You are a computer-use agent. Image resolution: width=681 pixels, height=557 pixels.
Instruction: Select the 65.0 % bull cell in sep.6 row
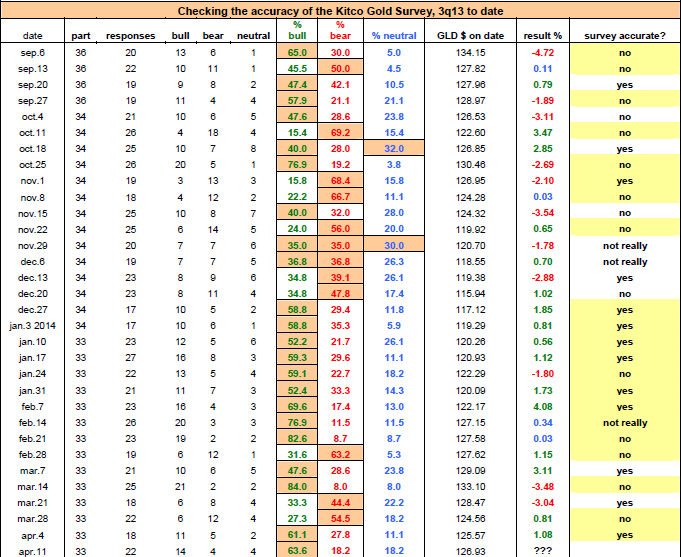[x=297, y=53]
